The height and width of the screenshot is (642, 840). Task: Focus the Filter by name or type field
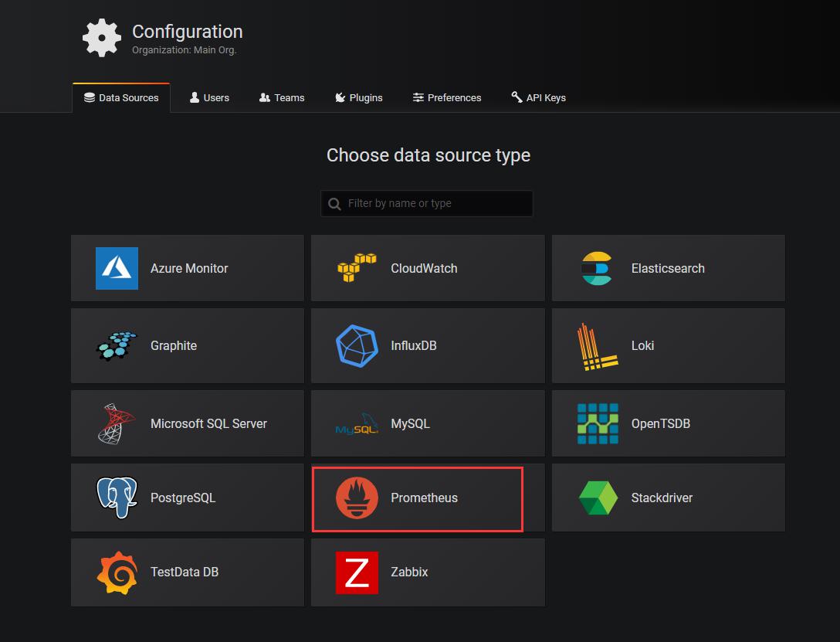coord(427,204)
